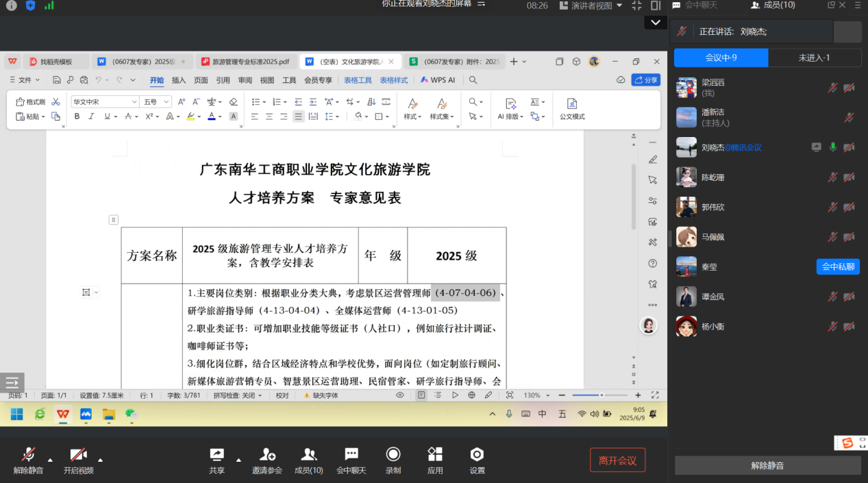Viewport: 868px width, 483px height.
Task: Click 会中私聊 button next to 秦莹
Action: 838,267
